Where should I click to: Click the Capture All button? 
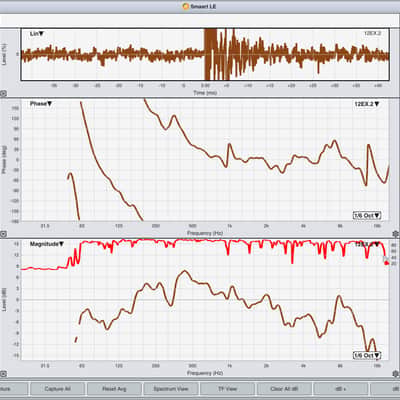[x=57, y=389]
